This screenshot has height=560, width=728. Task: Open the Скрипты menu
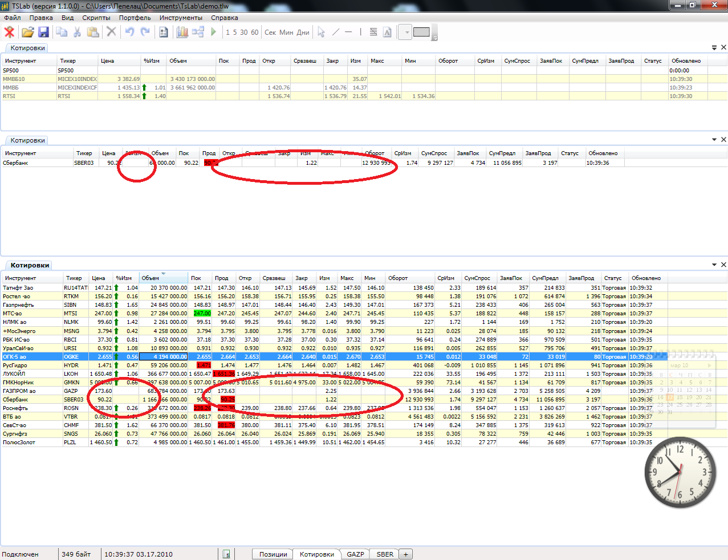(x=96, y=18)
